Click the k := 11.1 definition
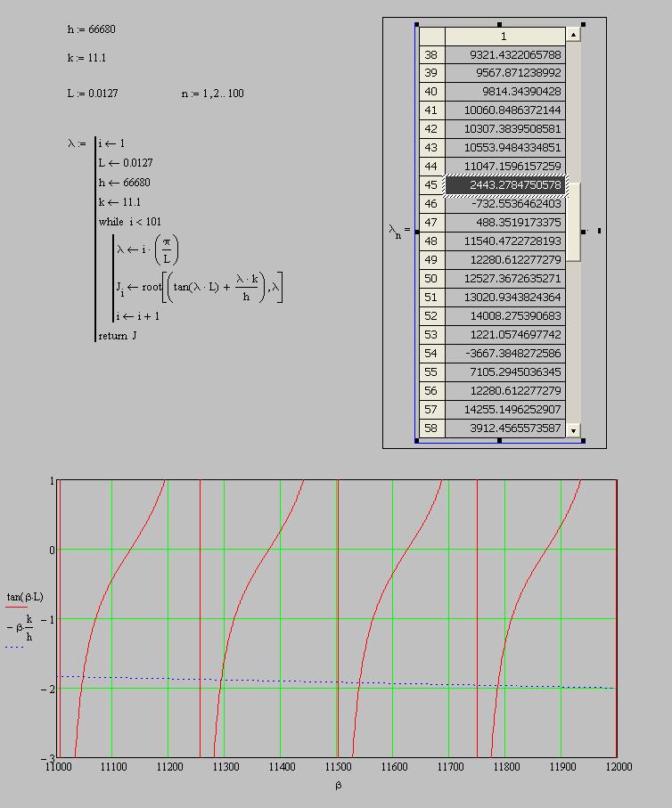Screen dimensions: 672x808 [86, 58]
